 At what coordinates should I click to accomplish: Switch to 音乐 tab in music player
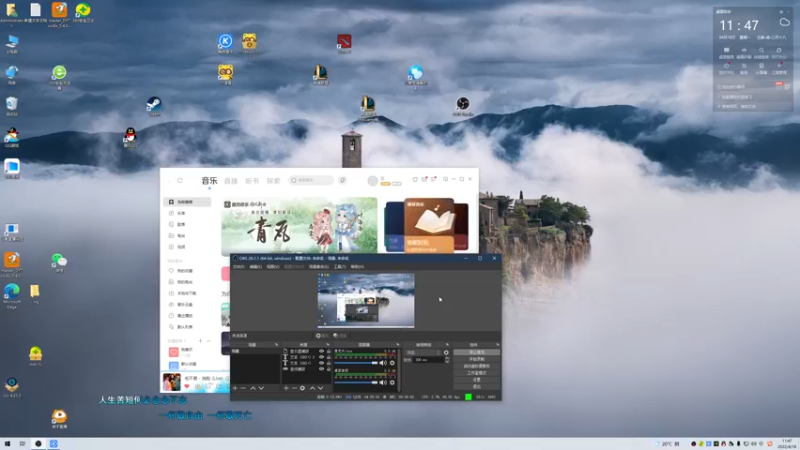point(209,181)
